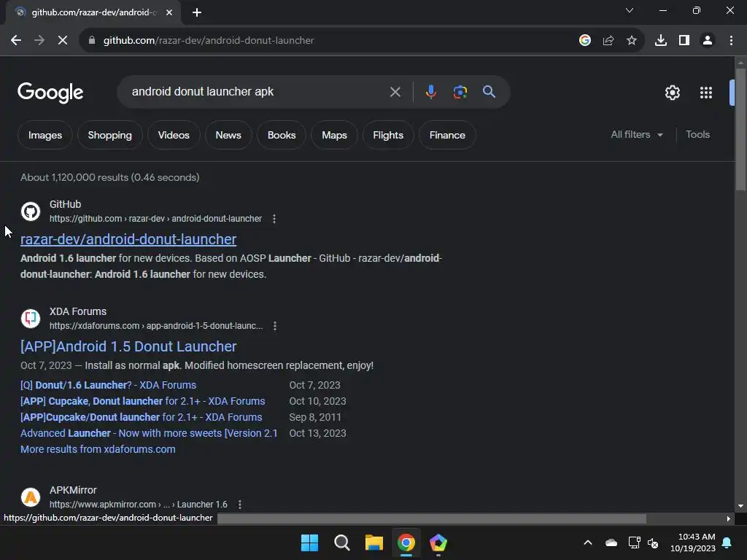Open Advanced Launcher more sweets link
Screen dimensions: 747x560
pos(149,433)
